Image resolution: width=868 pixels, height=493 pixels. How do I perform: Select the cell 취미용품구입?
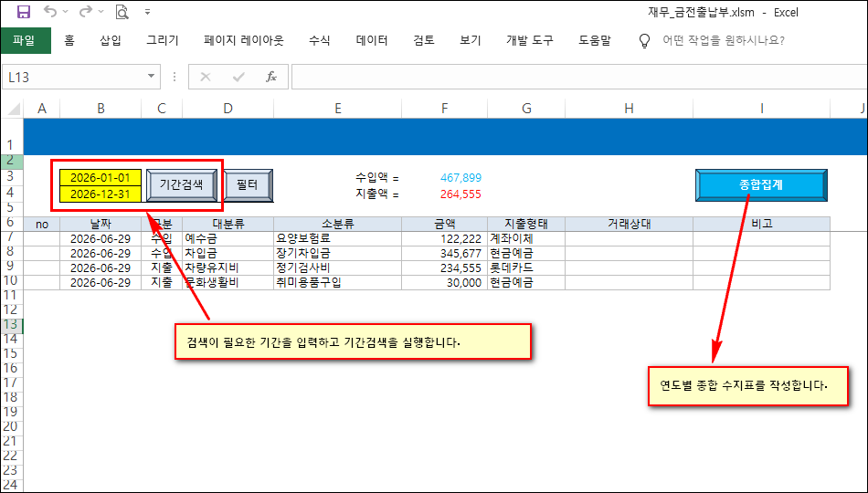338,282
